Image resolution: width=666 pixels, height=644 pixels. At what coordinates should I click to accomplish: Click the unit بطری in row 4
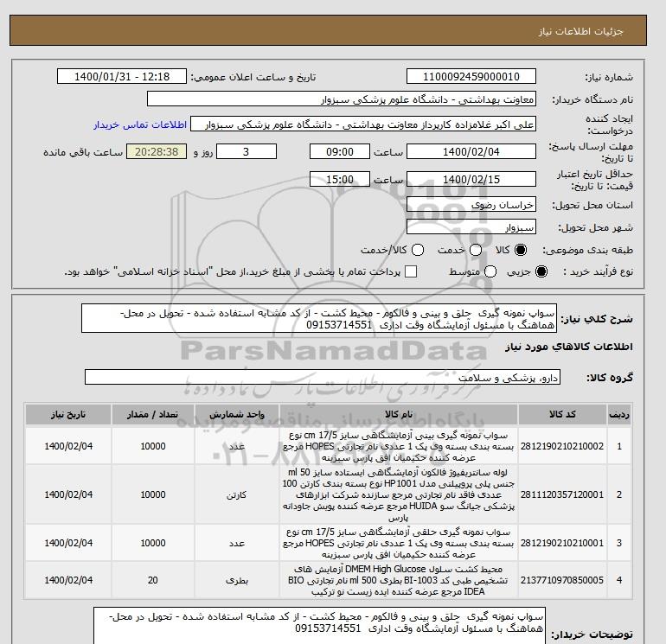pos(237,580)
